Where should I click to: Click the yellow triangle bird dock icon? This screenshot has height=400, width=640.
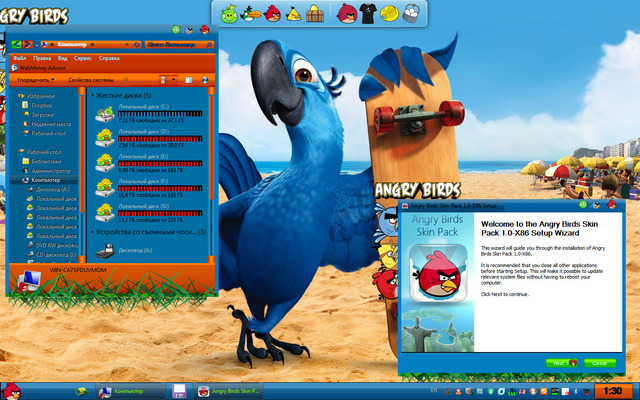click(x=293, y=14)
